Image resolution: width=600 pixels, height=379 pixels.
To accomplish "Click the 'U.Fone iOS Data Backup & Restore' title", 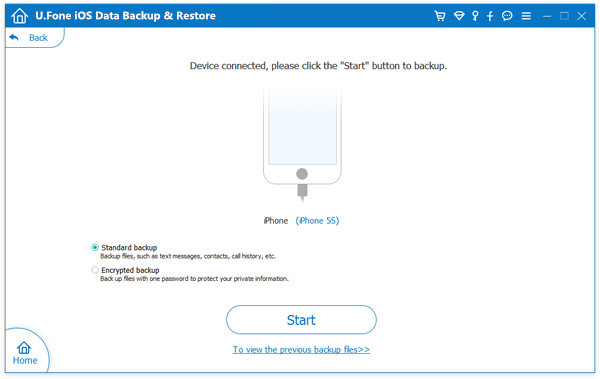I will (126, 16).
